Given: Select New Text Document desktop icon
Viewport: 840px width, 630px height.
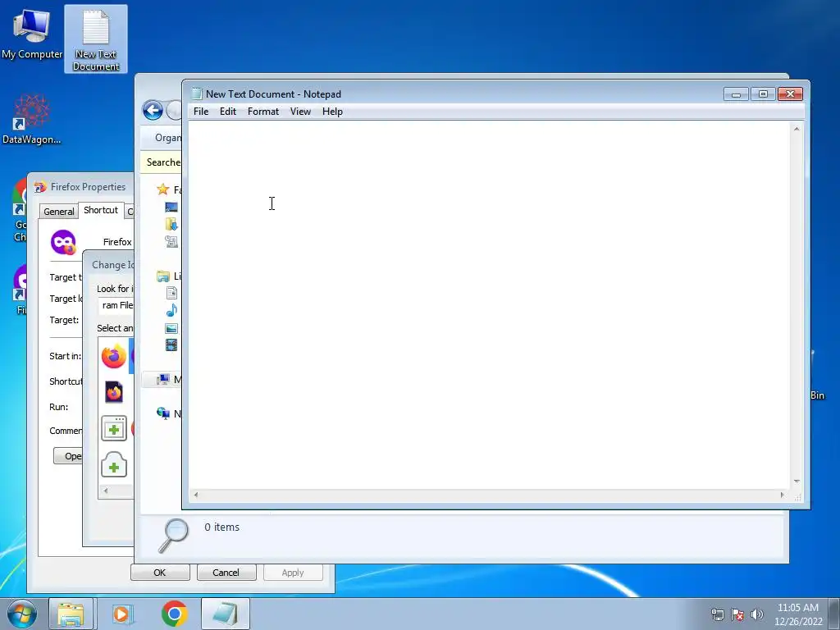Looking at the screenshot, I should [x=96, y=39].
